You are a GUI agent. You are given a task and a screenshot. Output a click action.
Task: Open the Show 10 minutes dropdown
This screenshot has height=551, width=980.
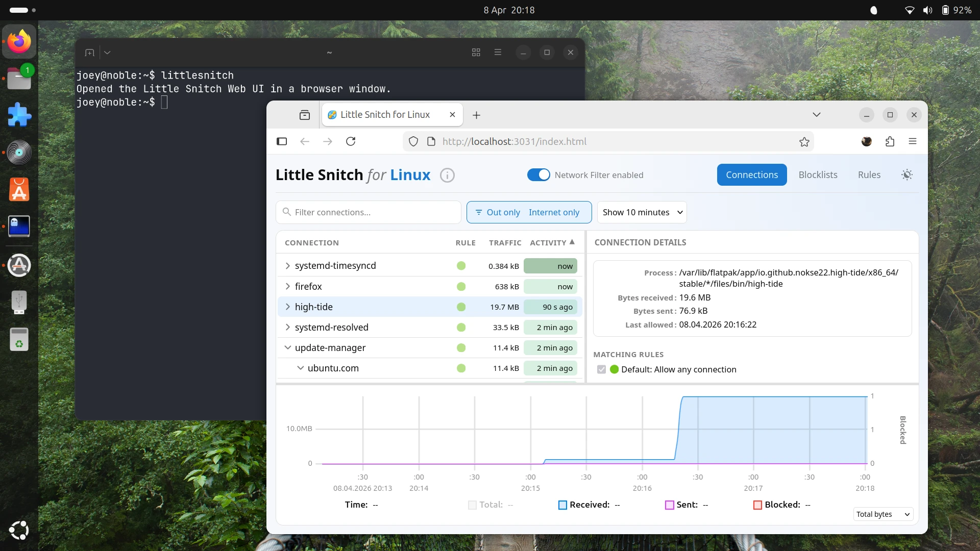pyautogui.click(x=642, y=212)
